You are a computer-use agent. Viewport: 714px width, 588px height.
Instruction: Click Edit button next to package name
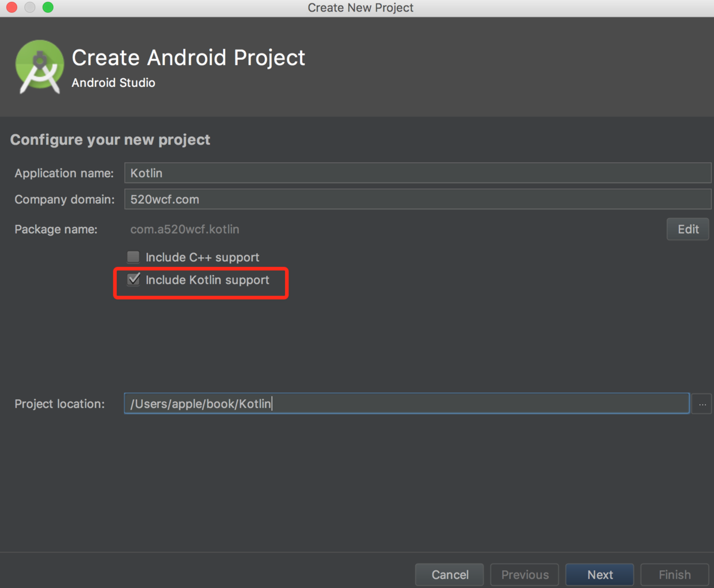(x=688, y=229)
